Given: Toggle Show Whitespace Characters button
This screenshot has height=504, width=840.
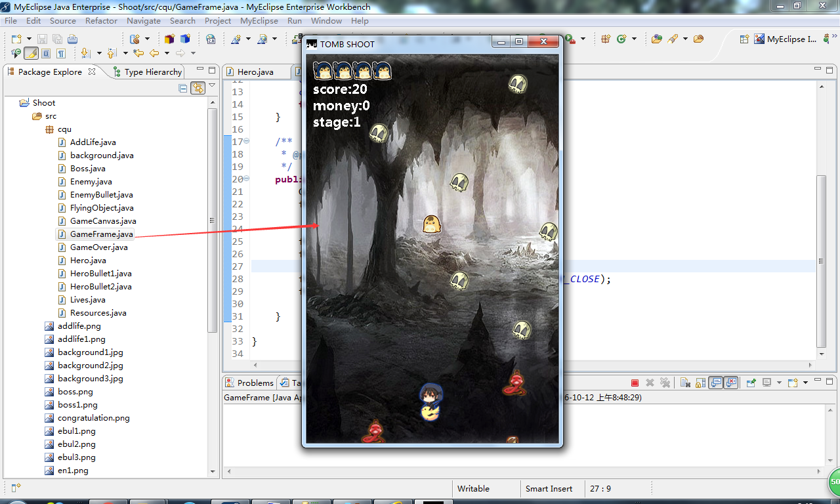Looking at the screenshot, I should pos(61,53).
